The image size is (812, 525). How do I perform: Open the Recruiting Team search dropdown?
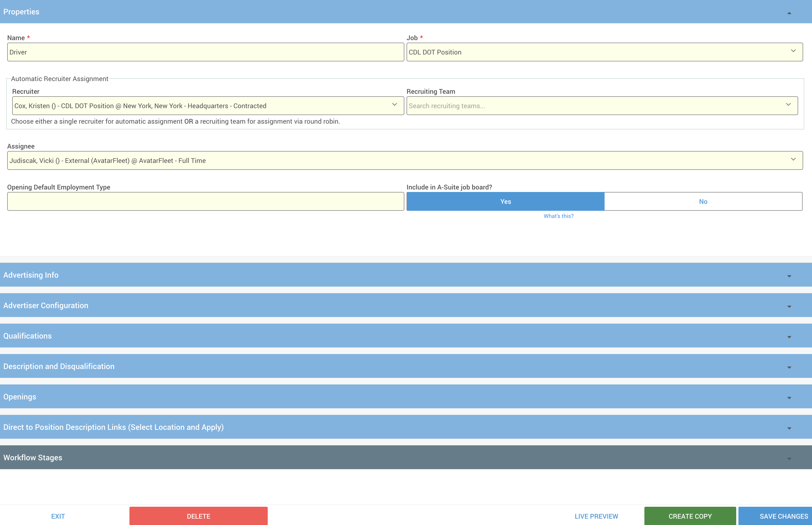click(x=602, y=106)
